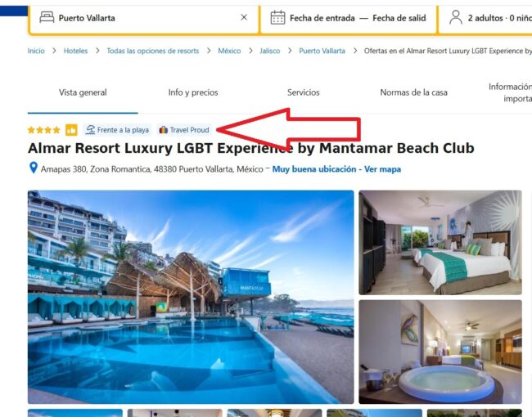Open the calendar icon for check-in date

[x=277, y=18]
